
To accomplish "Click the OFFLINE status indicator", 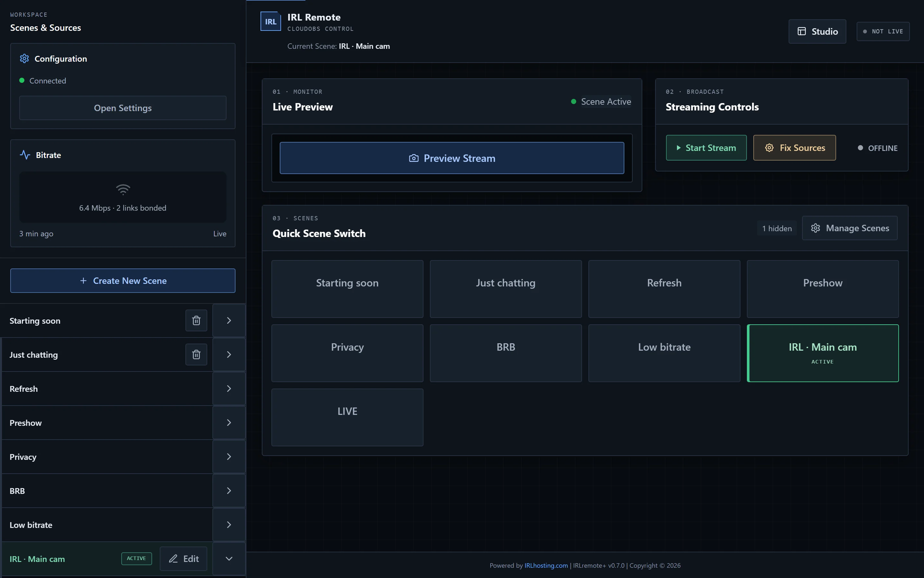I will click(877, 148).
